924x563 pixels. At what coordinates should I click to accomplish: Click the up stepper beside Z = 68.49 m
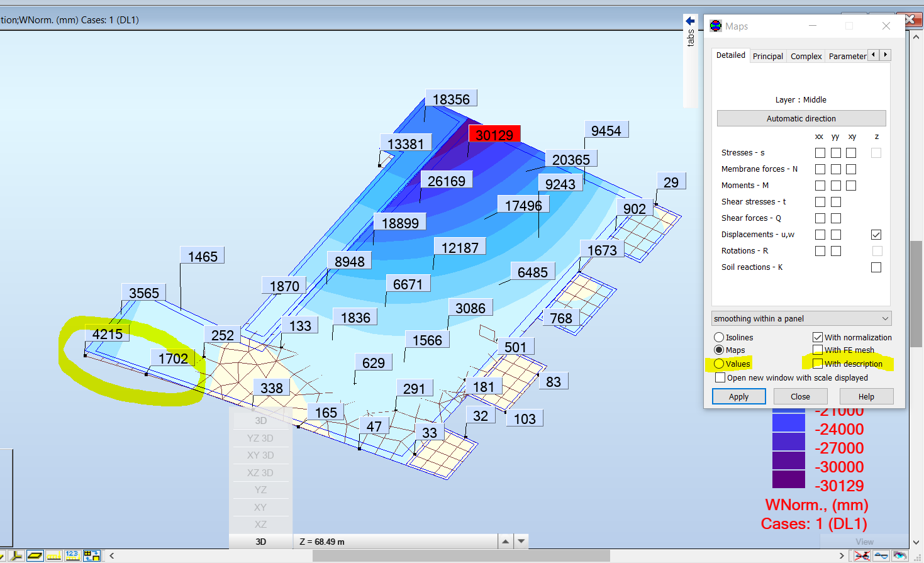coord(506,541)
